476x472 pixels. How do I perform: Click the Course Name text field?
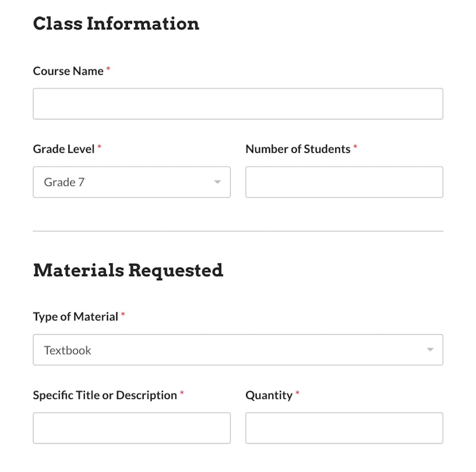click(238, 104)
